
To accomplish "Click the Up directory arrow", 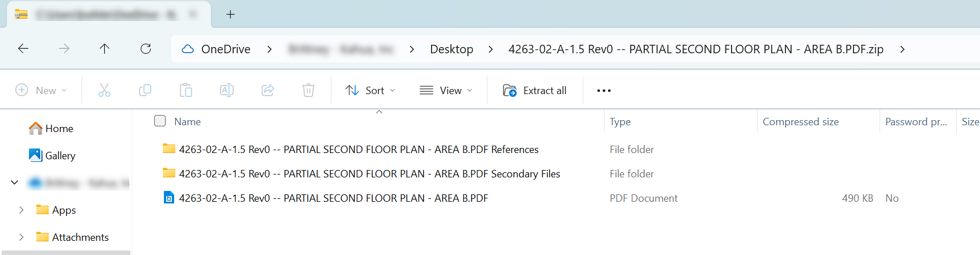I will click(x=104, y=49).
